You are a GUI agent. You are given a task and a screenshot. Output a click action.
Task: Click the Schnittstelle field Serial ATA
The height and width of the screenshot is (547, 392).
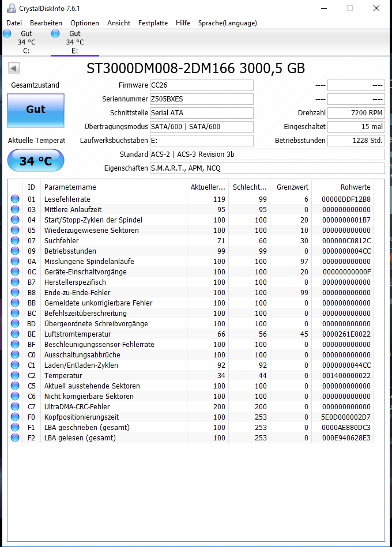[202, 112]
